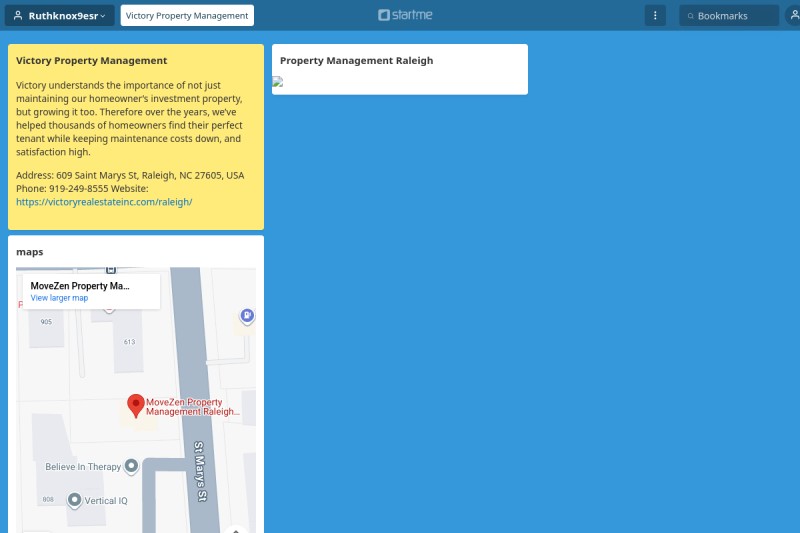Select the Victory Property Management page tab

pyautogui.click(x=187, y=15)
